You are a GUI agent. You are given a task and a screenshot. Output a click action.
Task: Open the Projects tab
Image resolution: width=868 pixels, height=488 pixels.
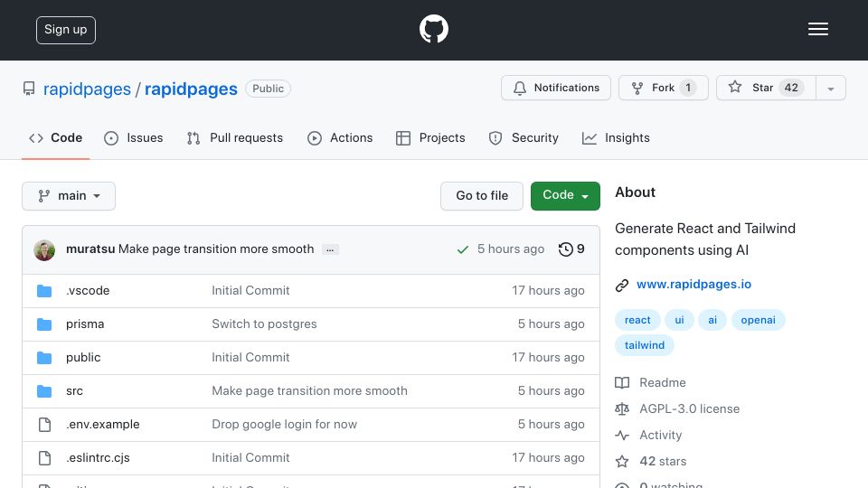tap(430, 137)
